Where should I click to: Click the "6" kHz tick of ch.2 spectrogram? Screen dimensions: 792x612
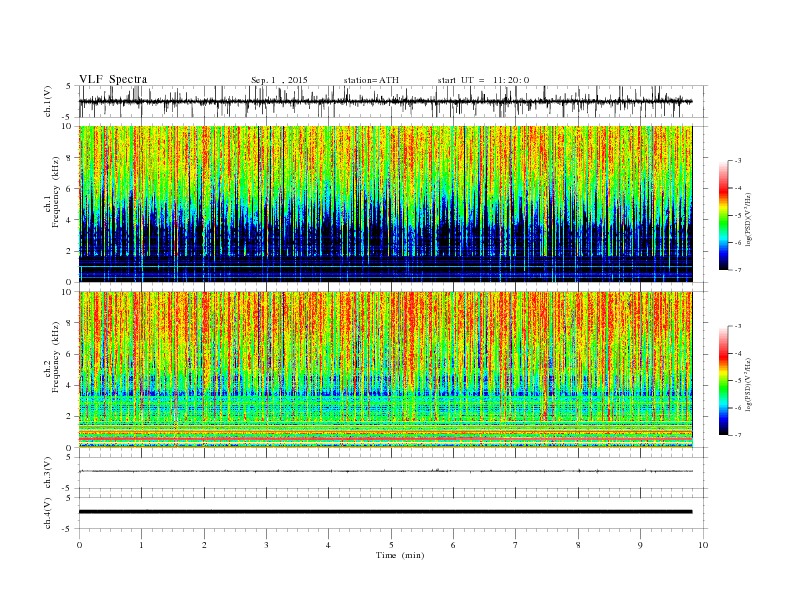coord(69,354)
